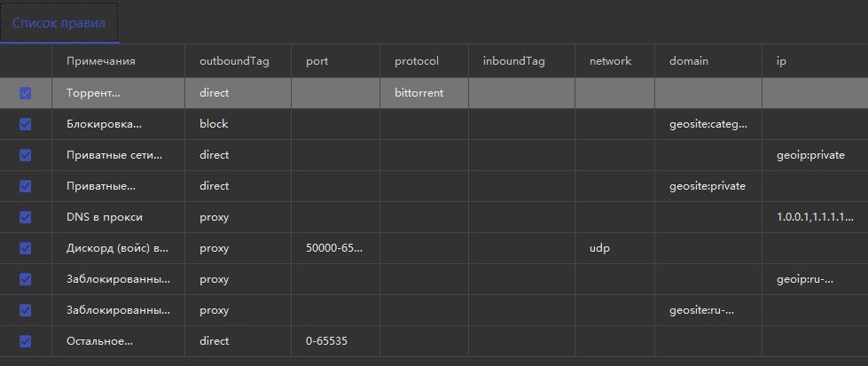The width and height of the screenshot is (868, 366).
Task: Open the Список правил tab
Action: pyautogui.click(x=59, y=23)
